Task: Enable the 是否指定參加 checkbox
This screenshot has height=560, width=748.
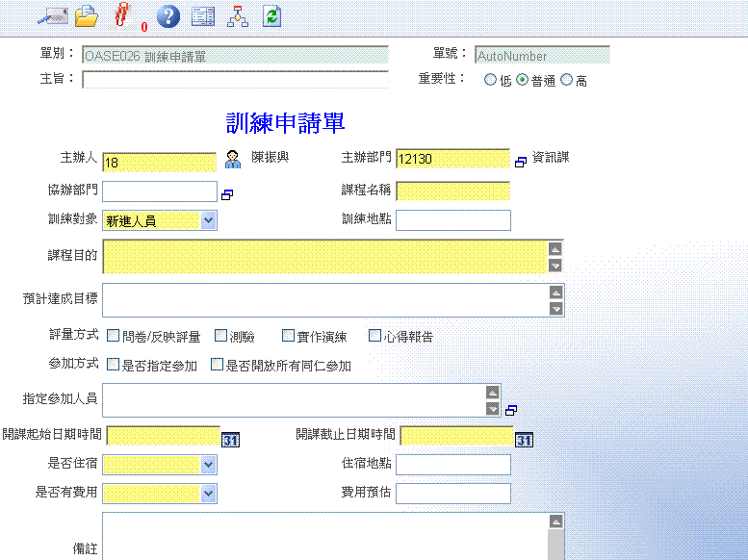Action: click(113, 365)
